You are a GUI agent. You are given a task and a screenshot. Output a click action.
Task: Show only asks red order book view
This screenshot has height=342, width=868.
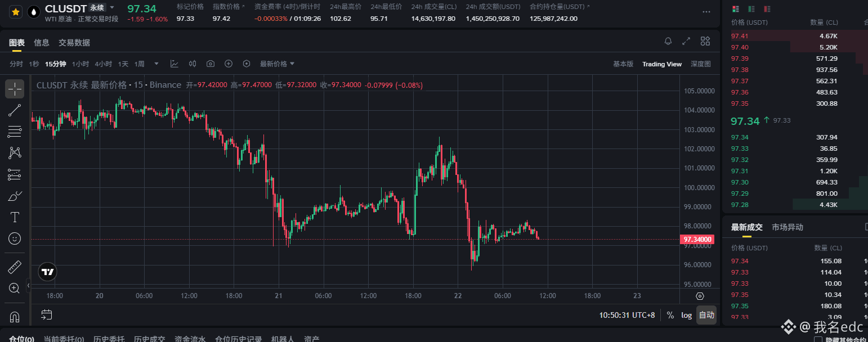pyautogui.click(x=767, y=9)
